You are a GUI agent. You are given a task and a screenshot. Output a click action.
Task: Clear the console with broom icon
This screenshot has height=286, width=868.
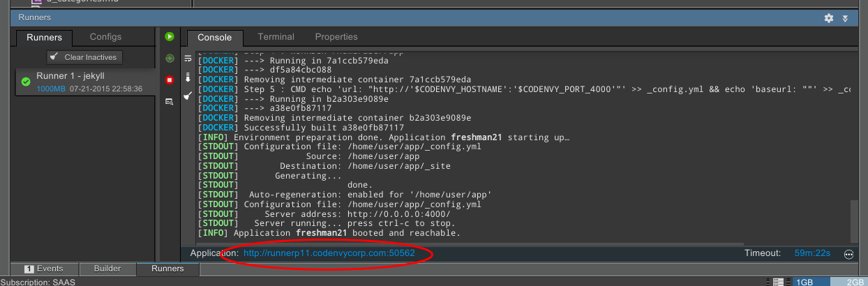click(188, 96)
